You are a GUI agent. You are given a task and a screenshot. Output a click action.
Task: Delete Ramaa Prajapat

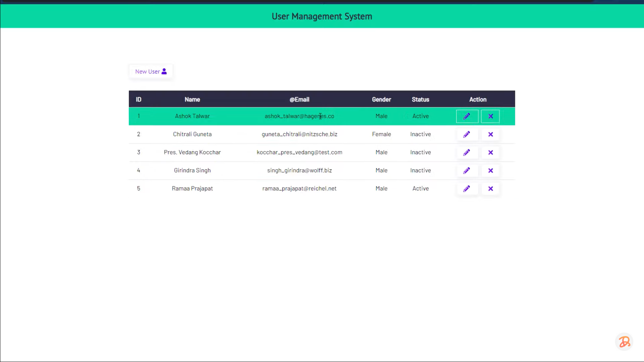click(490, 188)
